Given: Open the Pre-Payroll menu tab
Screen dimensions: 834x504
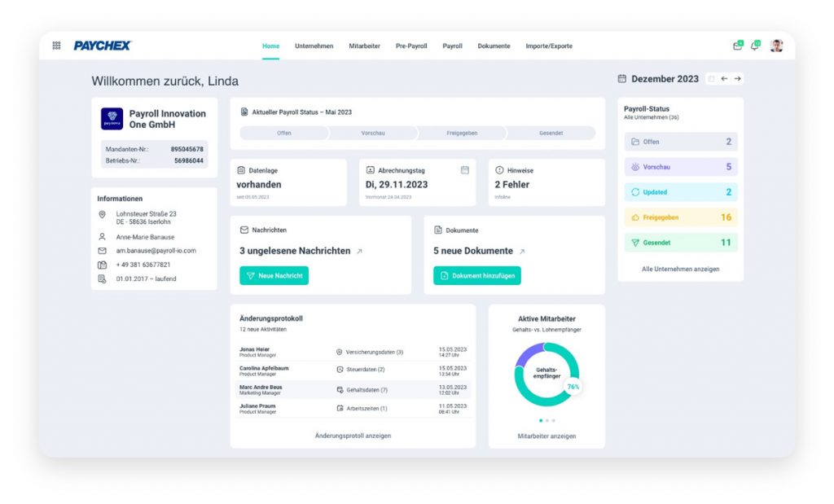Looking at the screenshot, I should point(411,46).
